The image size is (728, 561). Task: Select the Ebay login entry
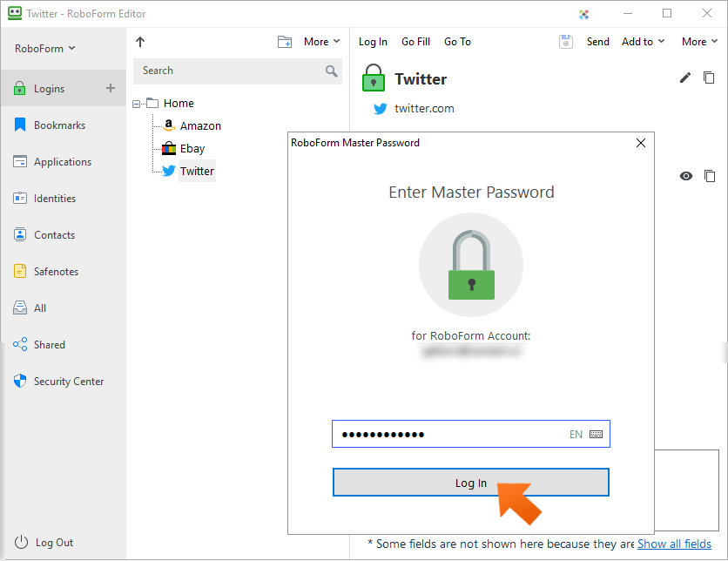(x=192, y=149)
